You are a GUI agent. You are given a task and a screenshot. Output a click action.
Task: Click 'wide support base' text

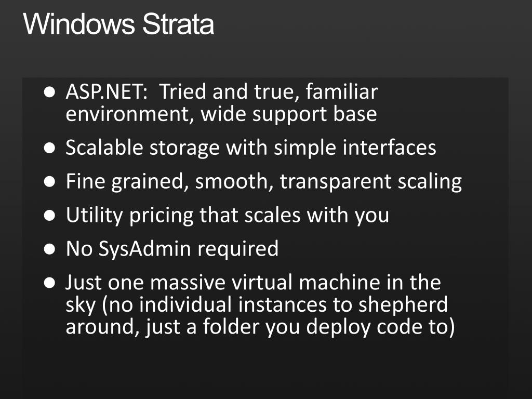pos(289,114)
